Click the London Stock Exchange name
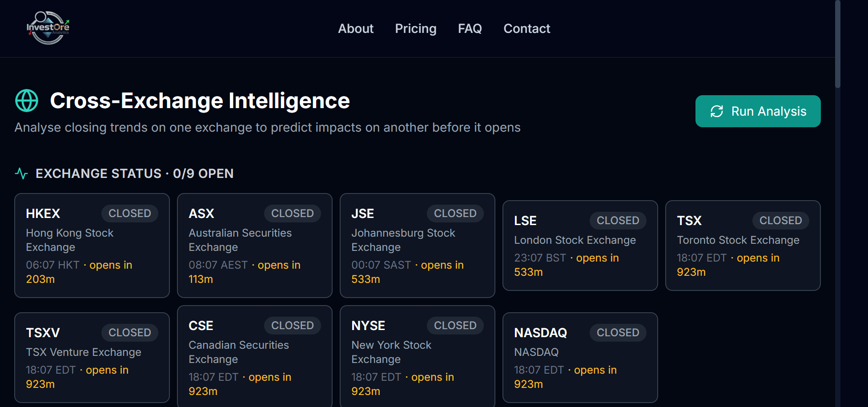Viewport: 868px width, 407px height. click(575, 240)
